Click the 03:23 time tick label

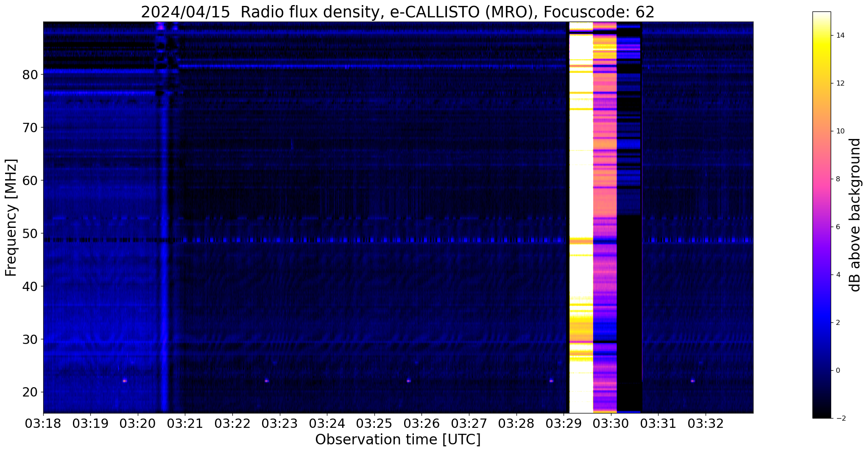pos(280,423)
